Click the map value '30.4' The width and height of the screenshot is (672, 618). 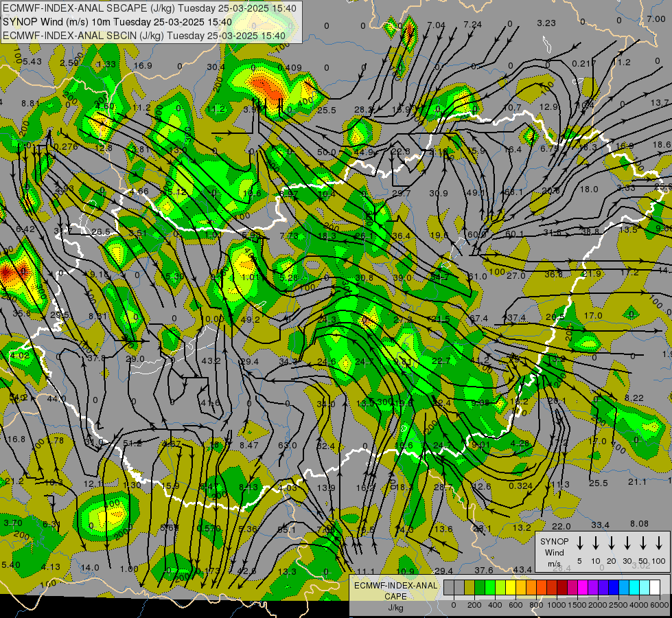click(x=216, y=67)
